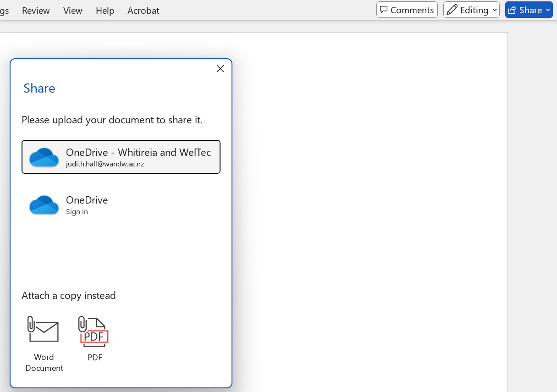The image size is (557, 392).
Task: Attach as Word Document envelope icon
Action: [44, 329]
